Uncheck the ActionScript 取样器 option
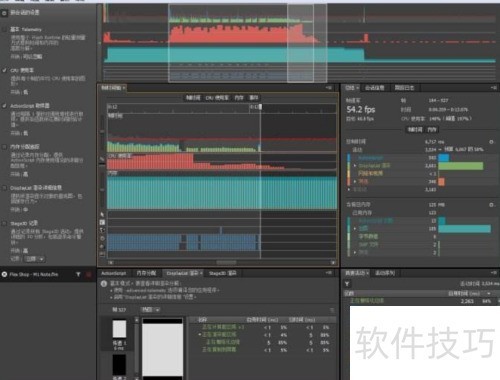500x380 pixels. (4, 106)
